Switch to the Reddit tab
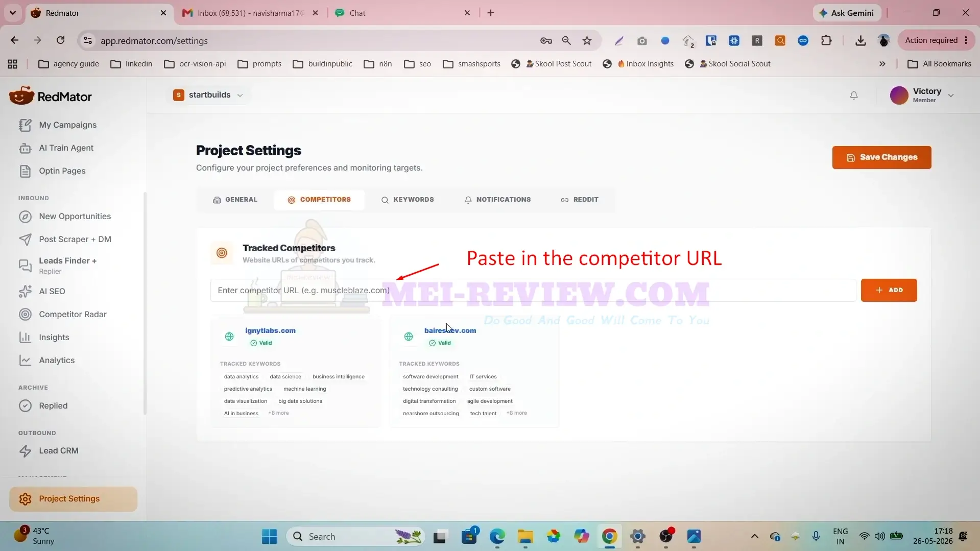The width and height of the screenshot is (980, 551). [x=580, y=200]
